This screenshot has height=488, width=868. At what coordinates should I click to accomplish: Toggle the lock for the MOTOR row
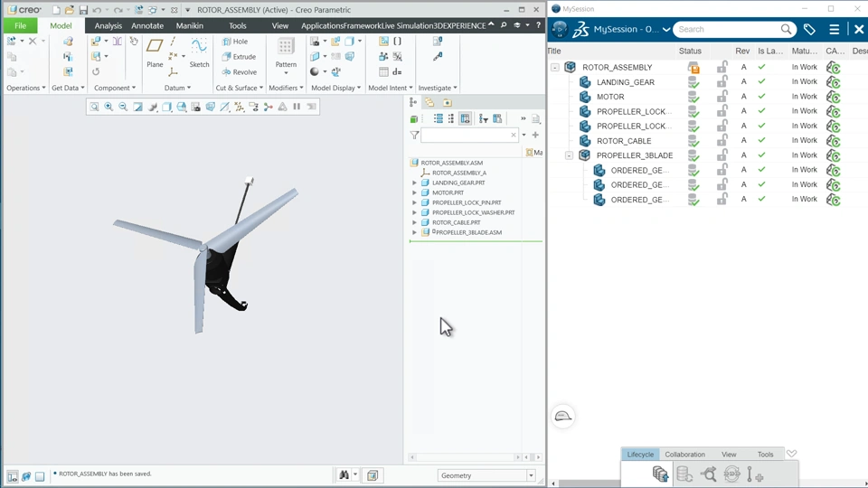point(722,97)
